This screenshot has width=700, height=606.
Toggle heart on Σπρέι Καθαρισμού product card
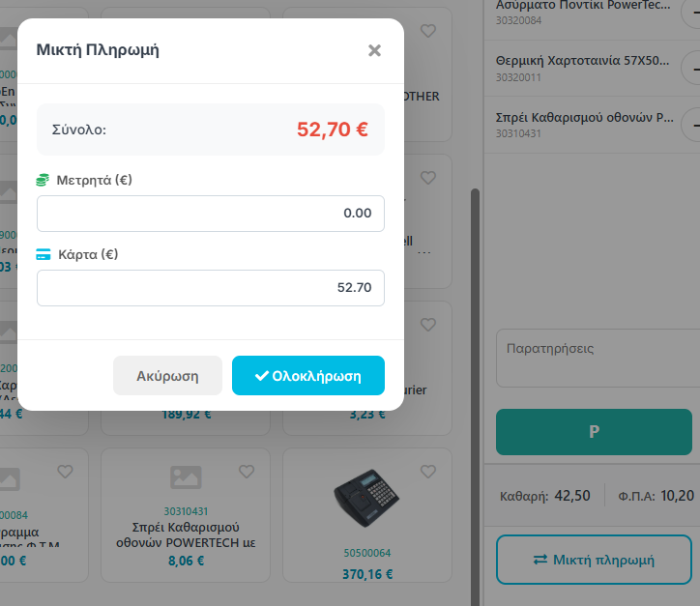(247, 472)
